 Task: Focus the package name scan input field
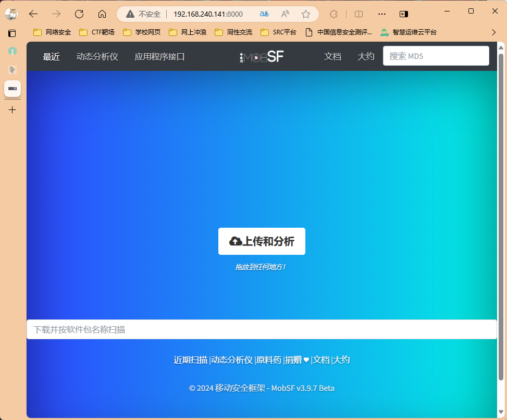[262, 329]
